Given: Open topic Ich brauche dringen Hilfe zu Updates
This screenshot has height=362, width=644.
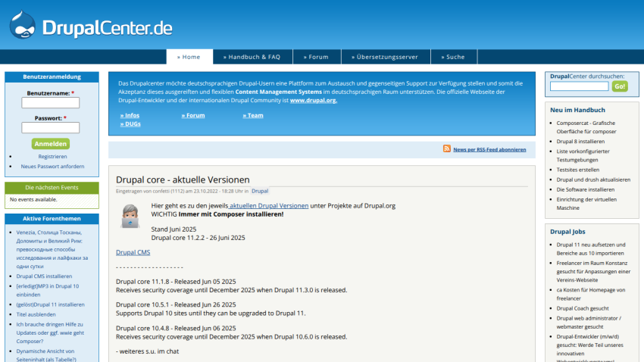Looking at the screenshot, I should pos(50,332).
